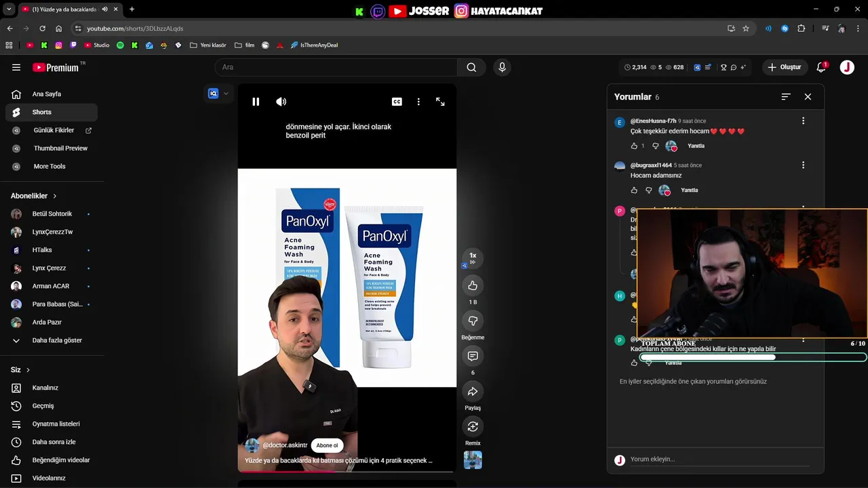Screen dimensions: 868x488
Task: Click the search magnifier button
Action: point(471,67)
